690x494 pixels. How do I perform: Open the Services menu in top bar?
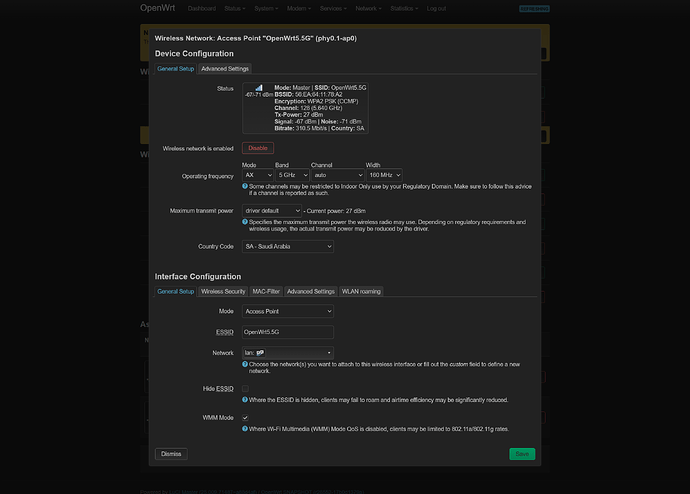333,8
